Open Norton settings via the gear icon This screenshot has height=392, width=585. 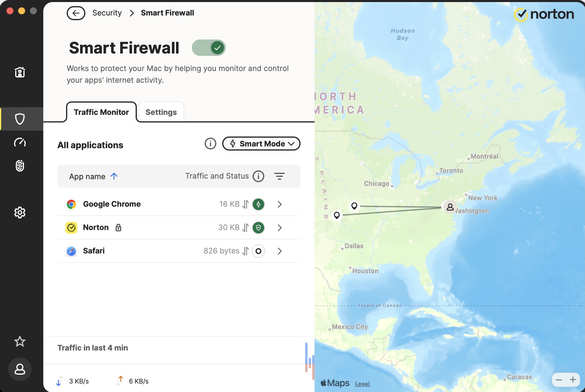[20, 213]
